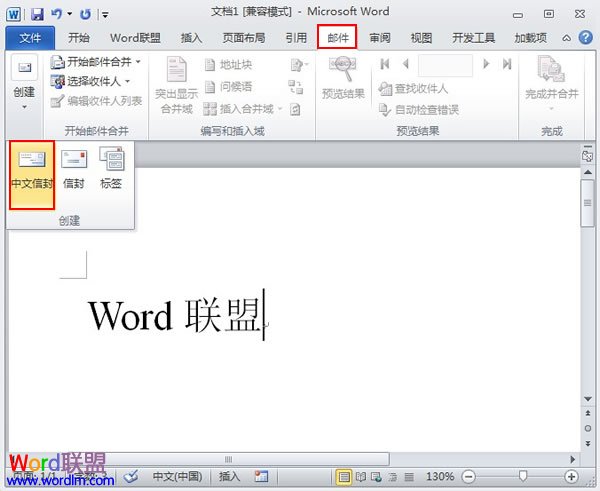The height and width of the screenshot is (491, 600).
Task: Go to last record arrow
Action: coord(507,64)
